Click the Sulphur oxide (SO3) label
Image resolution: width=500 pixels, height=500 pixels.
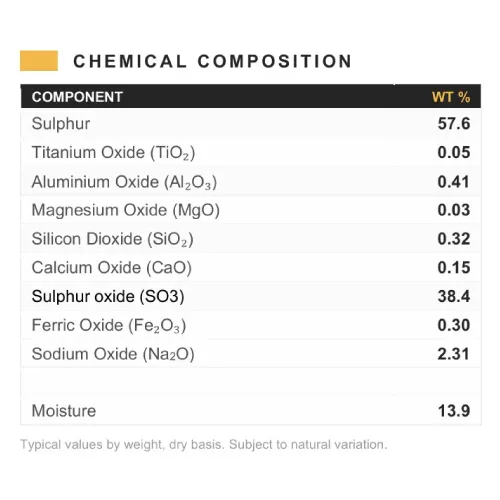point(108,297)
